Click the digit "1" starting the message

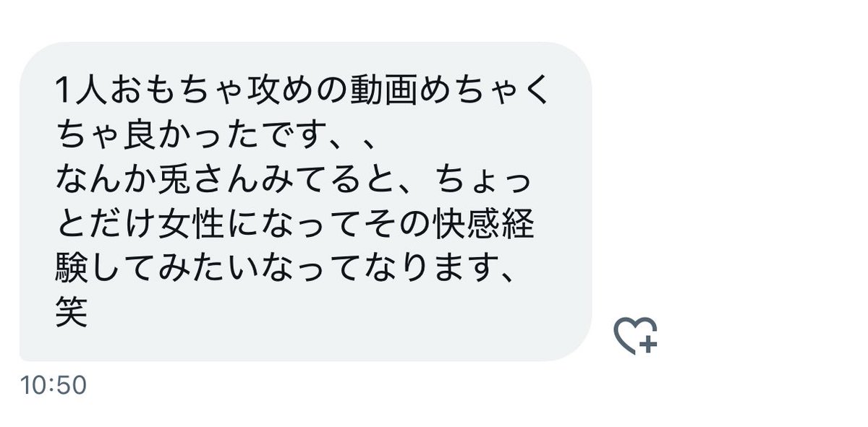pos(64,93)
